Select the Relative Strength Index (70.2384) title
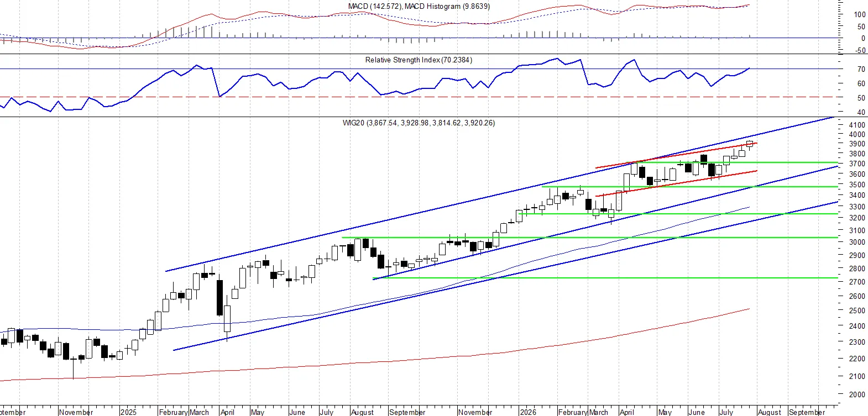The height and width of the screenshot is (416, 868). pyautogui.click(x=419, y=60)
